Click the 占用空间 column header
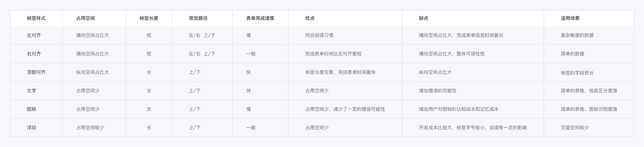This screenshot has height=147, width=644. click(86, 18)
